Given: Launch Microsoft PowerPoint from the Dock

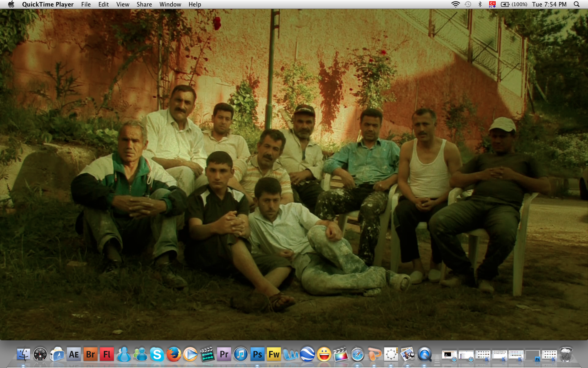Looking at the screenshot, I should 374,355.
